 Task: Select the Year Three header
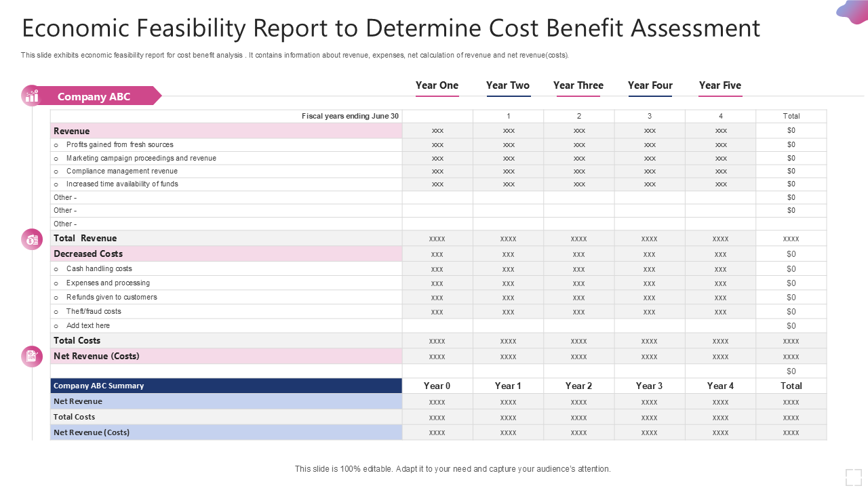point(578,85)
